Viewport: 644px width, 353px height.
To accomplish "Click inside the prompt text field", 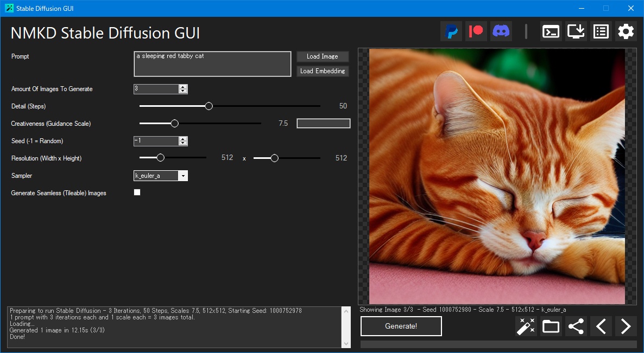I will tap(212, 63).
